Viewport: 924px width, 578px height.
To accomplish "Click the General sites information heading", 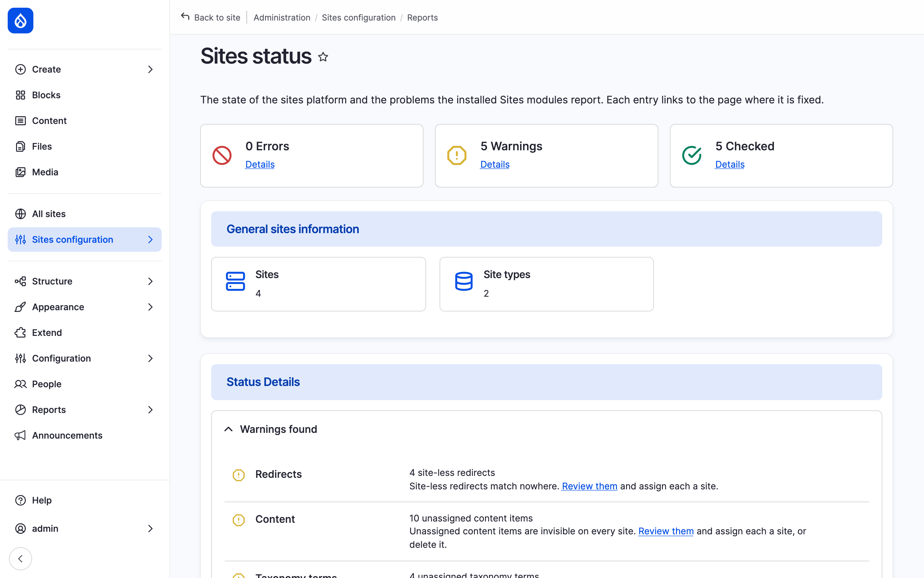I will (x=293, y=229).
